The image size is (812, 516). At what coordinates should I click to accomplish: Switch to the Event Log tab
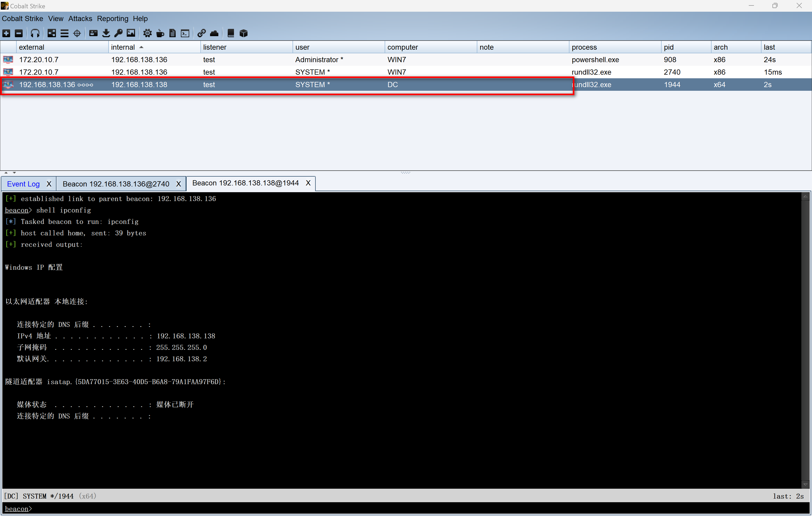pos(23,184)
